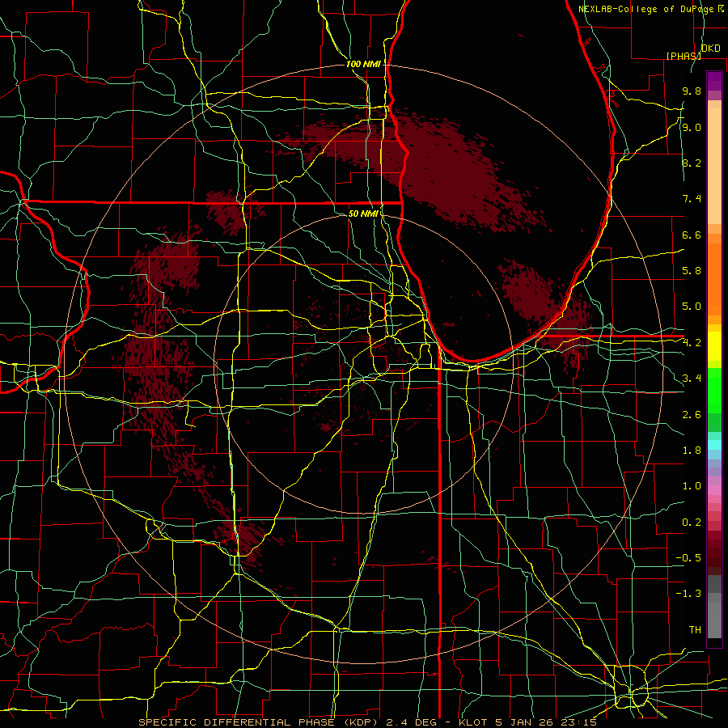Click the "TH" threshold label on scale

(x=695, y=630)
